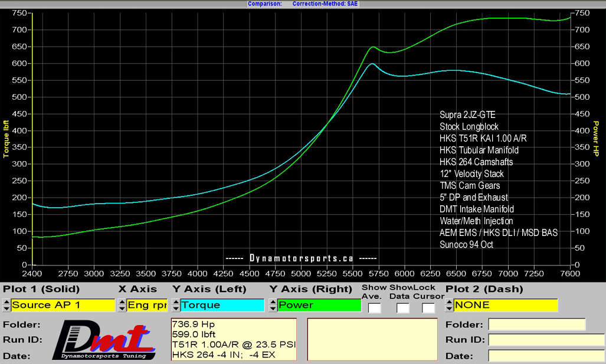The width and height of the screenshot is (606, 364).
Task: Click the 750 label on left torque axis
Action: coord(19,13)
